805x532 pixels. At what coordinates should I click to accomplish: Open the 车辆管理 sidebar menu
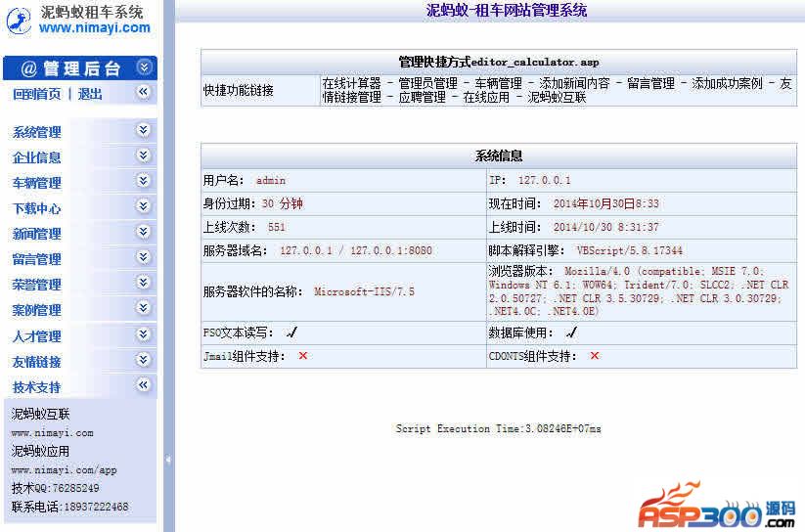36,183
